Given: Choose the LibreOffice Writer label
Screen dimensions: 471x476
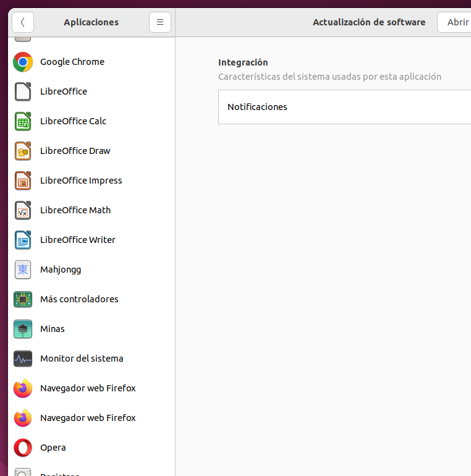Looking at the screenshot, I should (x=78, y=240).
